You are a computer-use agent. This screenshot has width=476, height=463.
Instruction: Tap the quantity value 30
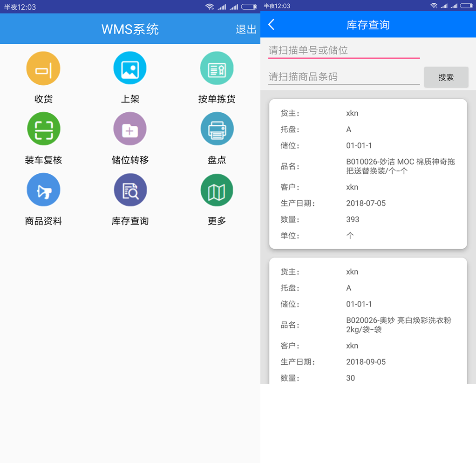tap(350, 378)
